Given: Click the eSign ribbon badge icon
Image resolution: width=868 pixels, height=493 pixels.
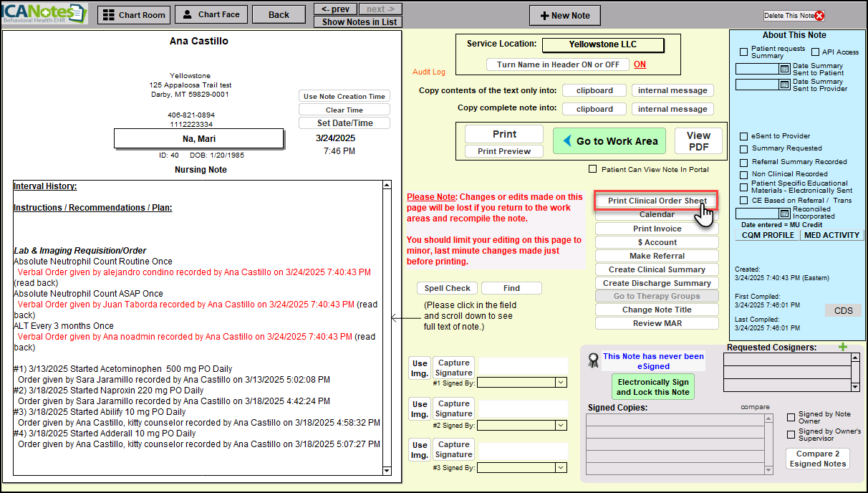Looking at the screenshot, I should (x=593, y=360).
